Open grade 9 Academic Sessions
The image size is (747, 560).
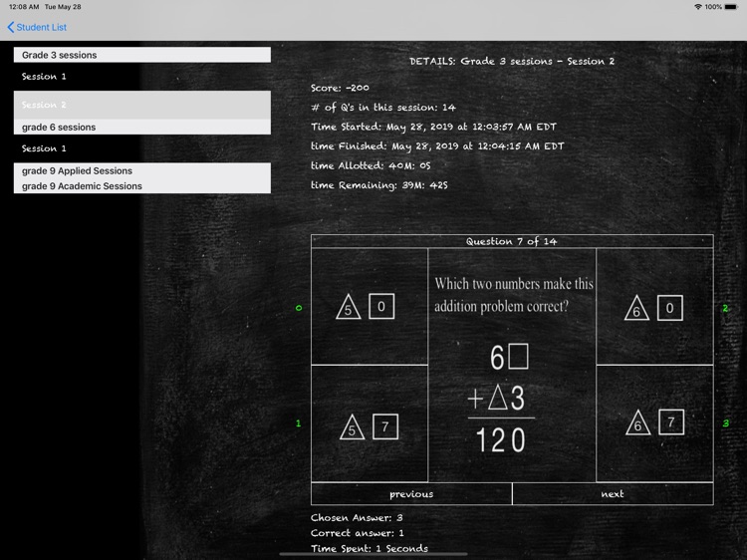pos(142,186)
